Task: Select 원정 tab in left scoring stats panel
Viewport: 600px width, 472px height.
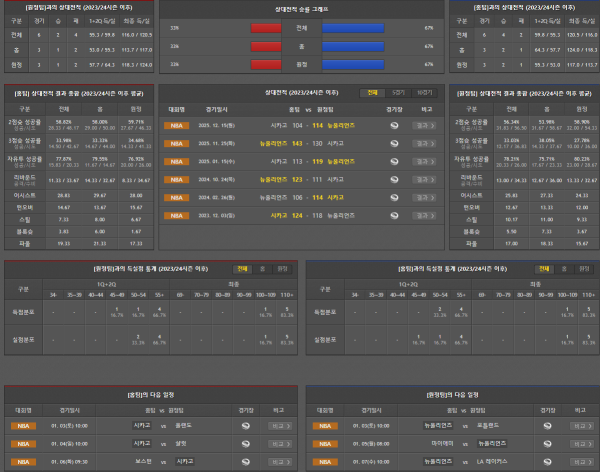Action: (279, 268)
